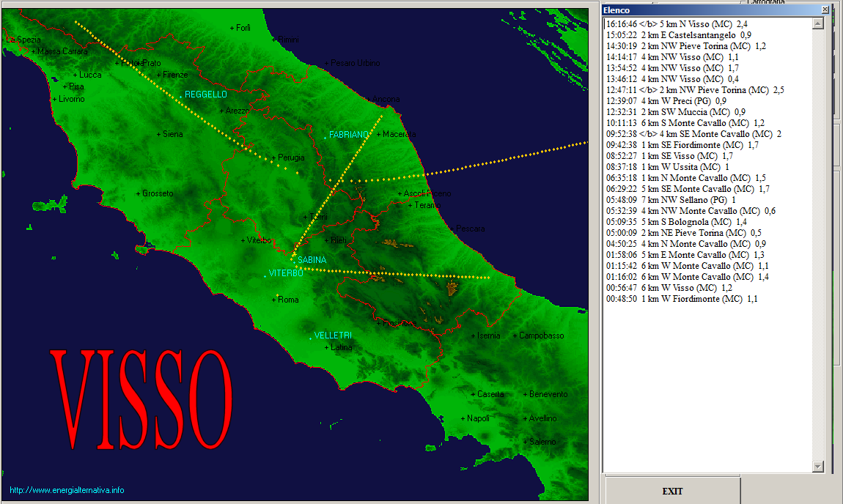Click the Macerata city label on map
843x504 pixels.
pos(400,134)
